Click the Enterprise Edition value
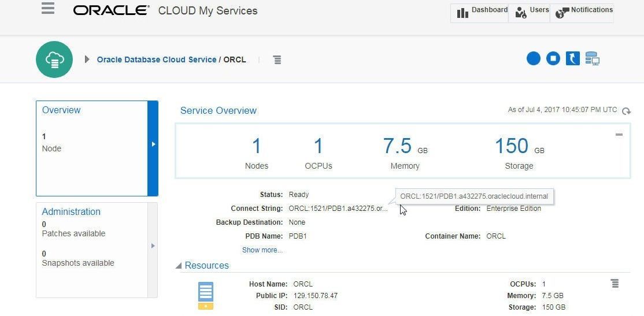This screenshot has width=644, height=316. (513, 209)
